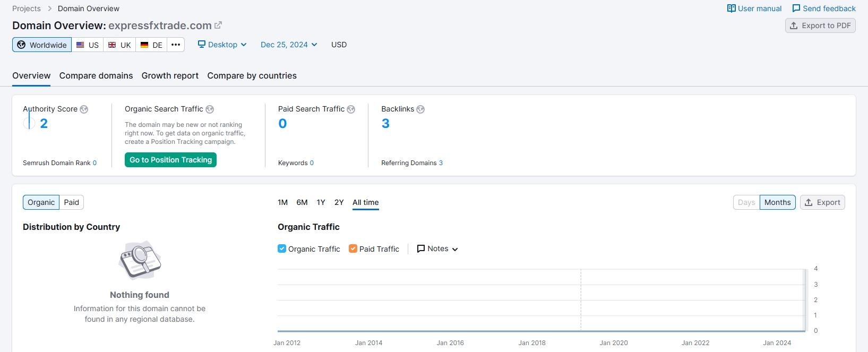
Task: Open the Send feedback link
Action: 824,8
